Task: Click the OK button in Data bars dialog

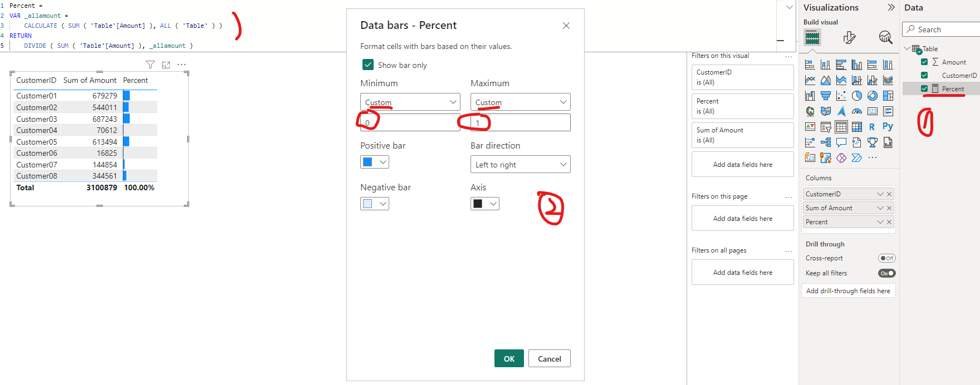Action: [509, 358]
